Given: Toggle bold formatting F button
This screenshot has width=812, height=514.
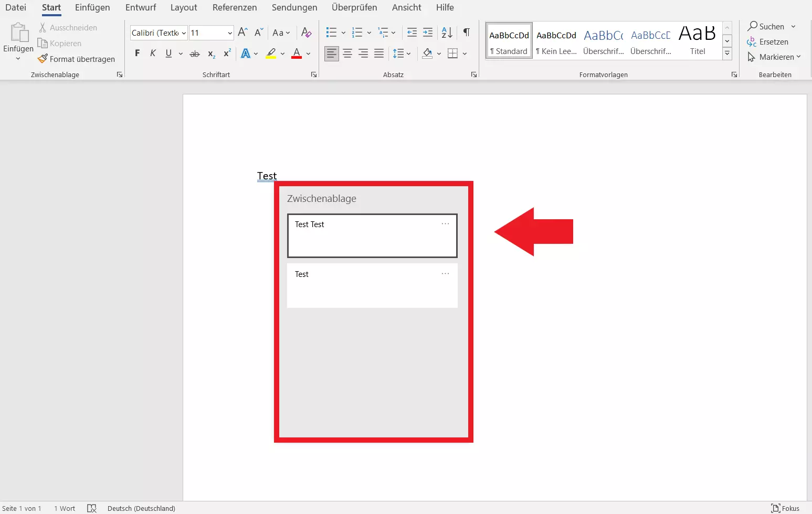Looking at the screenshot, I should tap(138, 53).
